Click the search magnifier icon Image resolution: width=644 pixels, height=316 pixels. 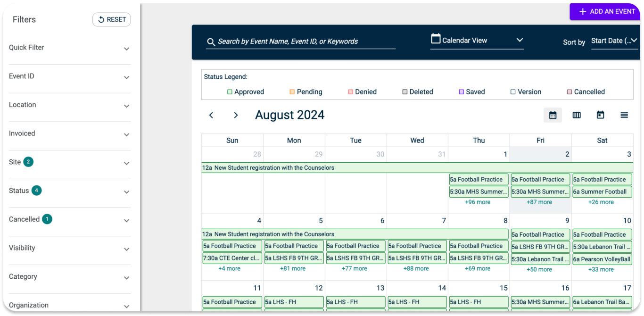click(211, 42)
